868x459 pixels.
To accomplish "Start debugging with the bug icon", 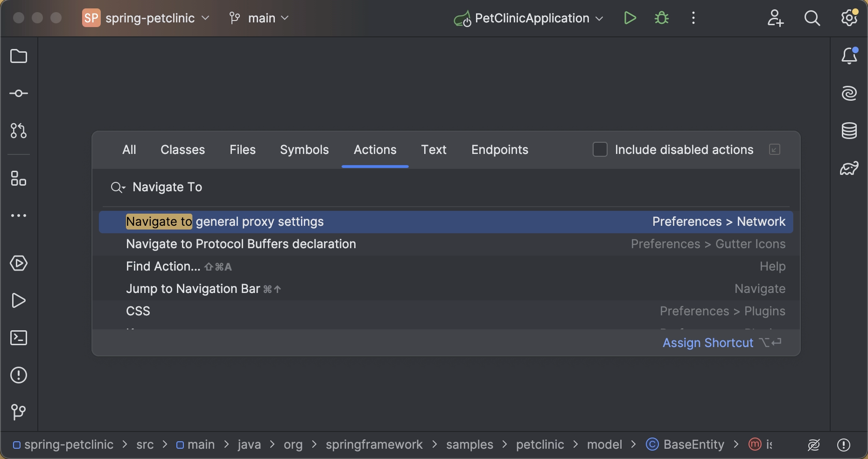I will (x=662, y=18).
